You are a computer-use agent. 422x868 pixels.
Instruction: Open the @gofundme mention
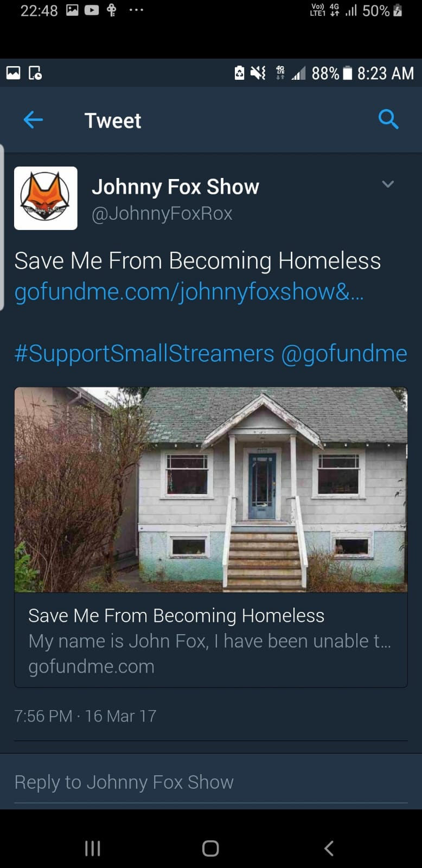(344, 354)
